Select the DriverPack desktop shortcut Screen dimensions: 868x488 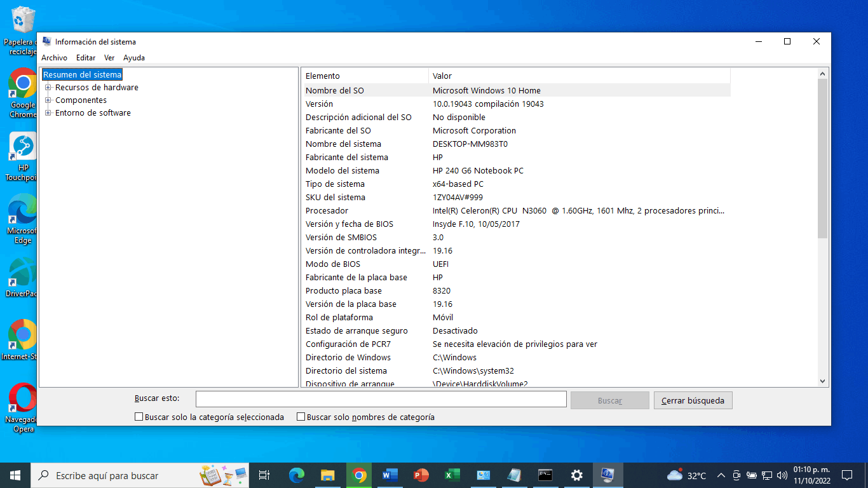pyautogui.click(x=22, y=278)
